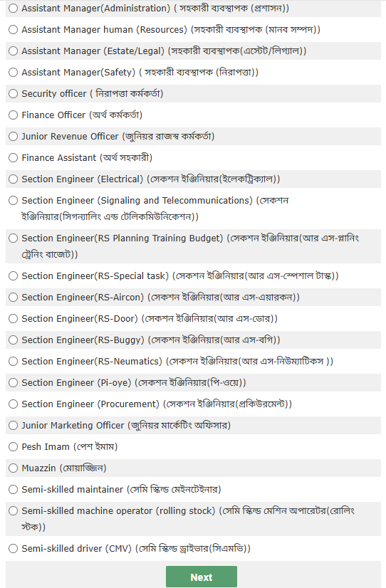Pick Section Engineer(RS-Aircon) radio button
The width and height of the screenshot is (386, 588).
13,297
